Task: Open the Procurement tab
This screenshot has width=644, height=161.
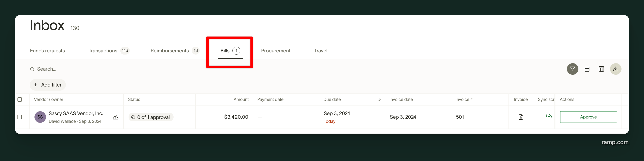Action: [x=276, y=50]
